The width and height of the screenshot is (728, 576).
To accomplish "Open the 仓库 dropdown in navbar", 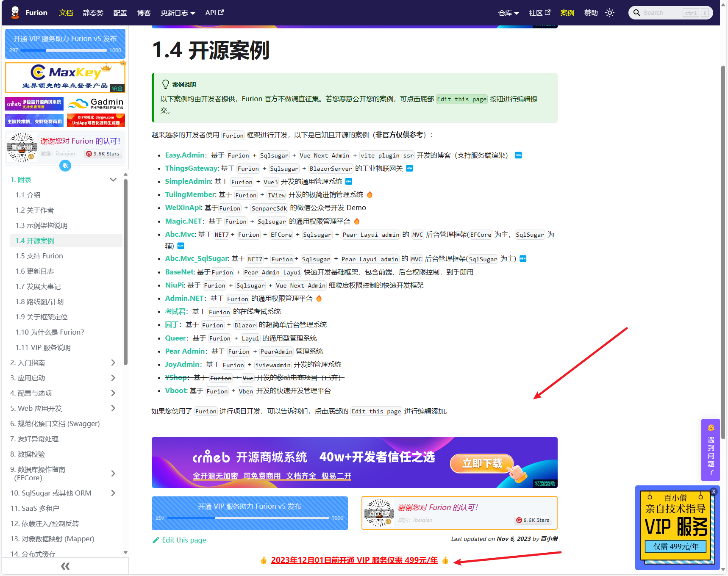I will point(508,13).
